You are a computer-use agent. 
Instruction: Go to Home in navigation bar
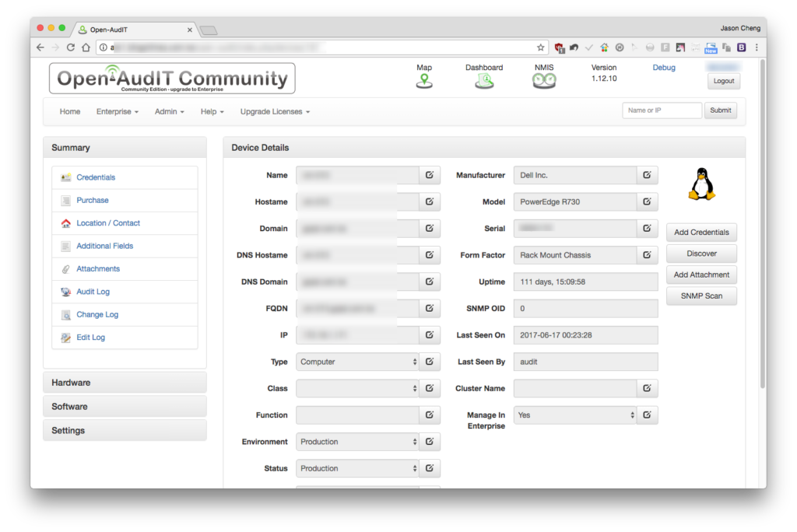(69, 112)
